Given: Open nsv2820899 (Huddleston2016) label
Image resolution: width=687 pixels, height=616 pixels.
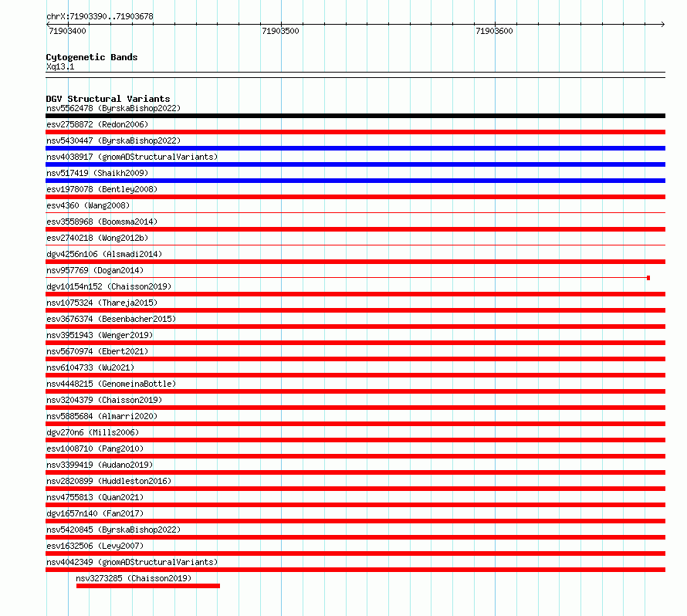Looking at the screenshot, I should [109, 481].
